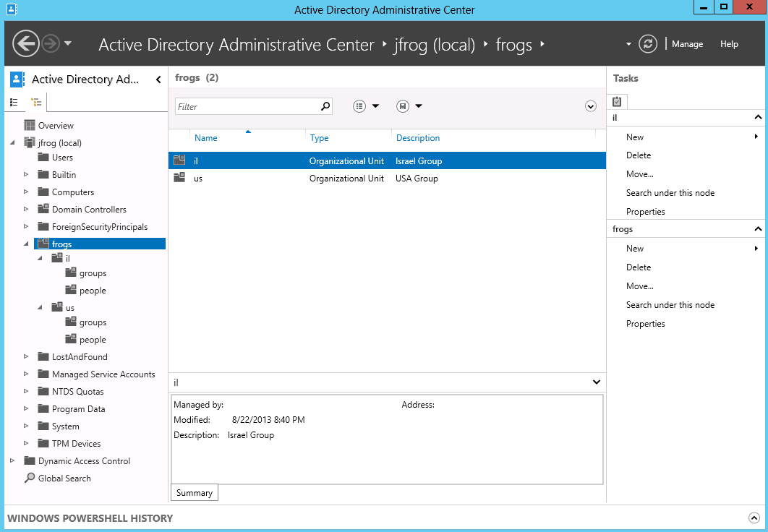Select the Overview node

point(56,125)
